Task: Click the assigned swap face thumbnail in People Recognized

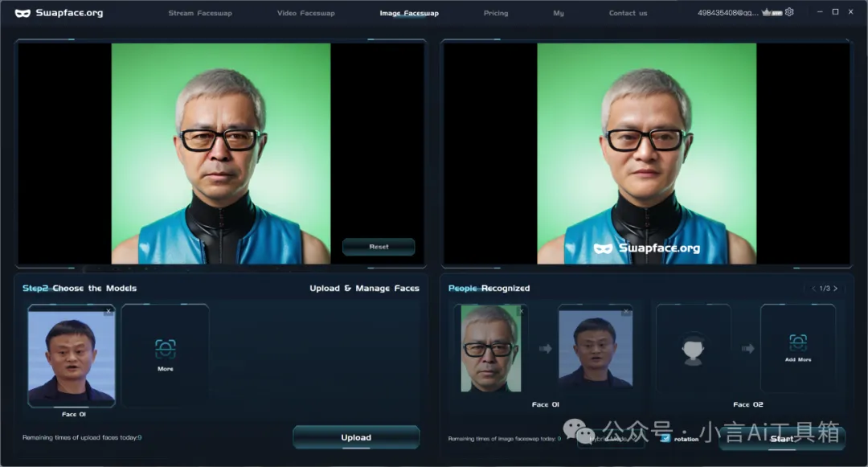Action: 596,348
